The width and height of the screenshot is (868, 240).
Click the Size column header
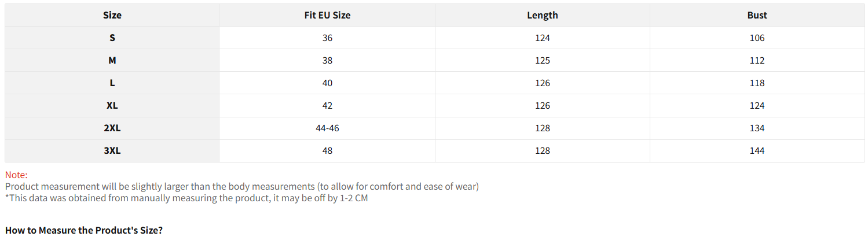112,15
